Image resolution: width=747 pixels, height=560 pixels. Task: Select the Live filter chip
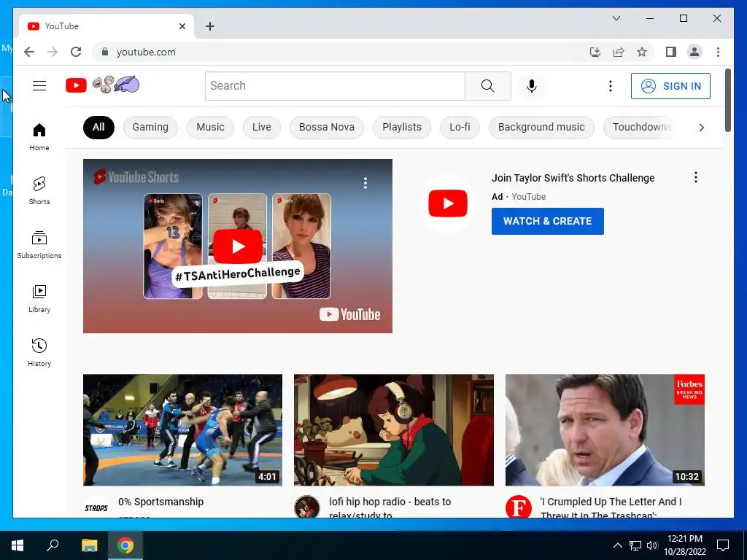pos(262,127)
